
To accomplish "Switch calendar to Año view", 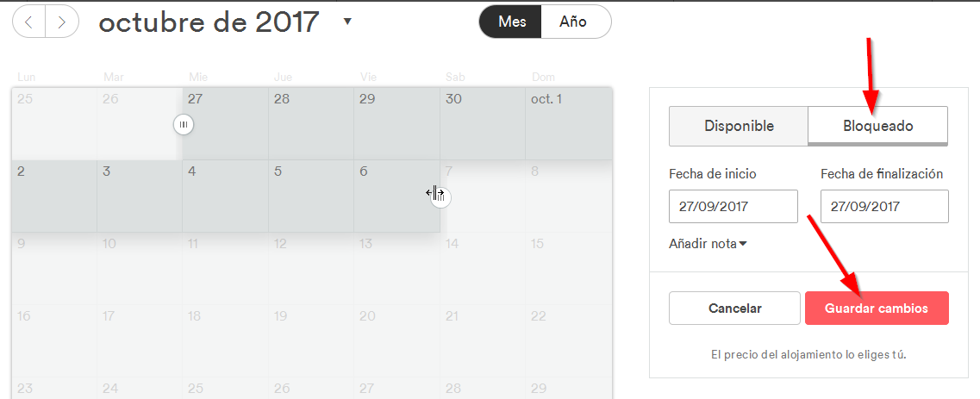I will pos(575,22).
